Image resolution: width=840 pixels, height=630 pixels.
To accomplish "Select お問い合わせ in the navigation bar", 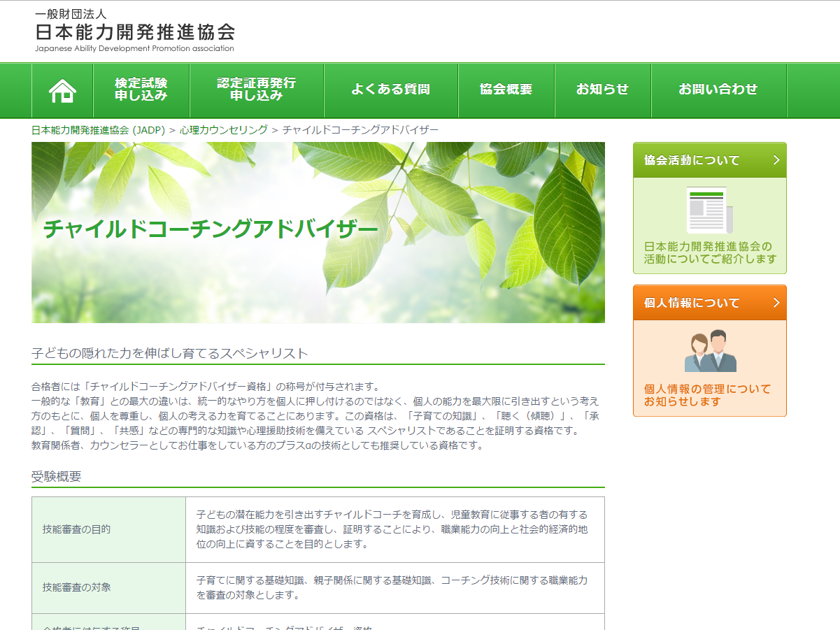I will point(718,90).
